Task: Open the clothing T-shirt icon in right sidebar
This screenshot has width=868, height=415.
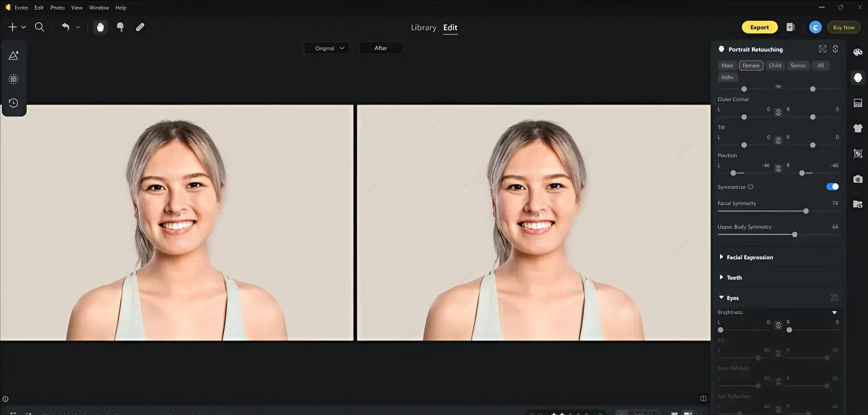Action: [x=858, y=129]
